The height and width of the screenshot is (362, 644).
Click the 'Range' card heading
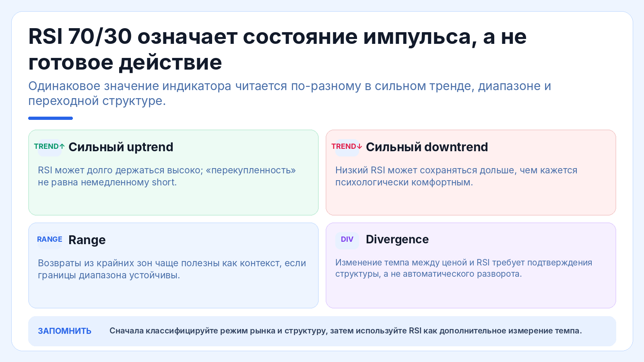pos(87,240)
